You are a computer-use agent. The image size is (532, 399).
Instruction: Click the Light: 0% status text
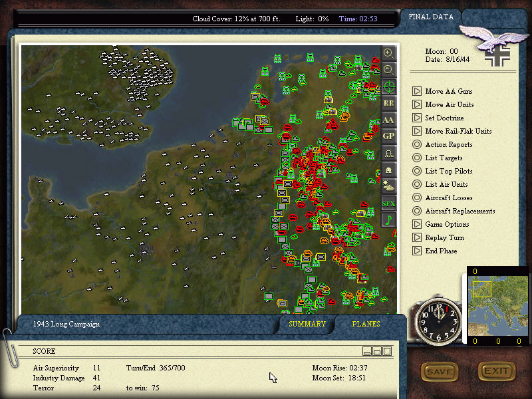coord(312,19)
